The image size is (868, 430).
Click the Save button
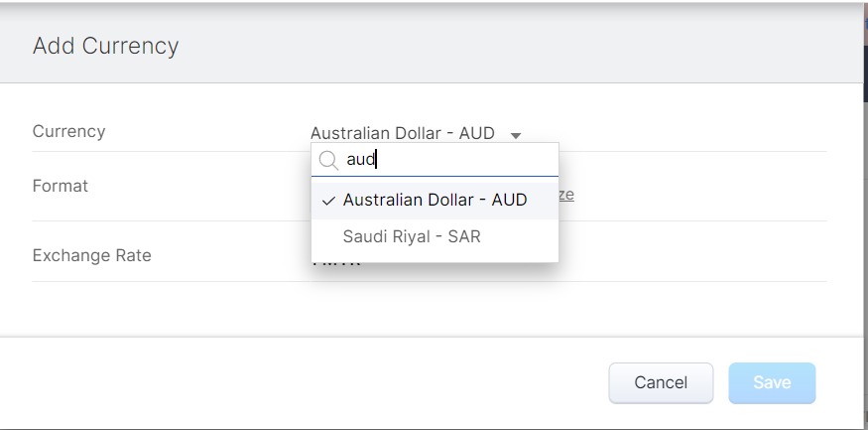tap(772, 383)
